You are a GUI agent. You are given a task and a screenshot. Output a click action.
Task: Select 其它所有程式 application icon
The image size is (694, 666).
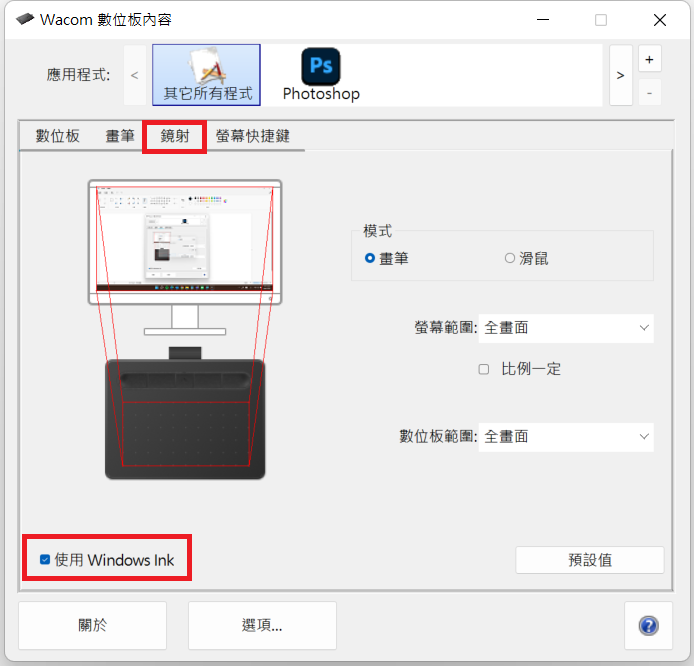coord(206,75)
